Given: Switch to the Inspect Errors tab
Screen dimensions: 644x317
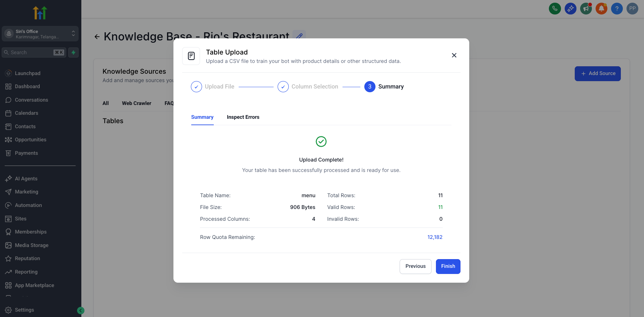Looking at the screenshot, I should [243, 117].
